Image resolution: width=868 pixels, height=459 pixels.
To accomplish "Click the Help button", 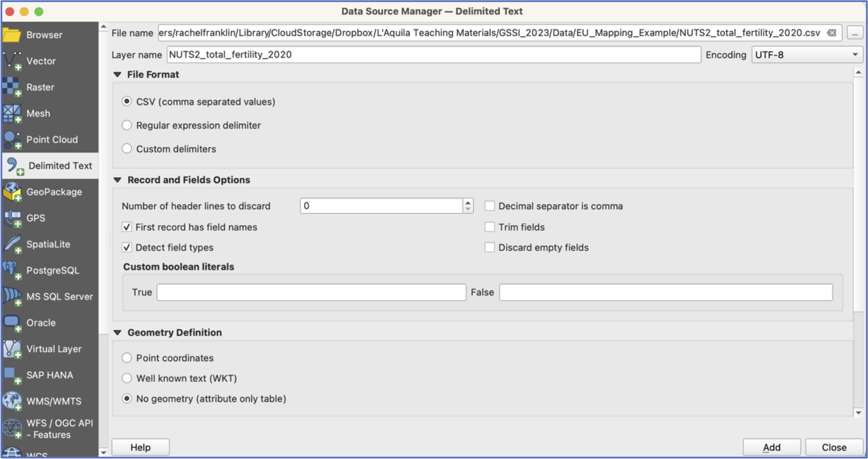I will [140, 447].
